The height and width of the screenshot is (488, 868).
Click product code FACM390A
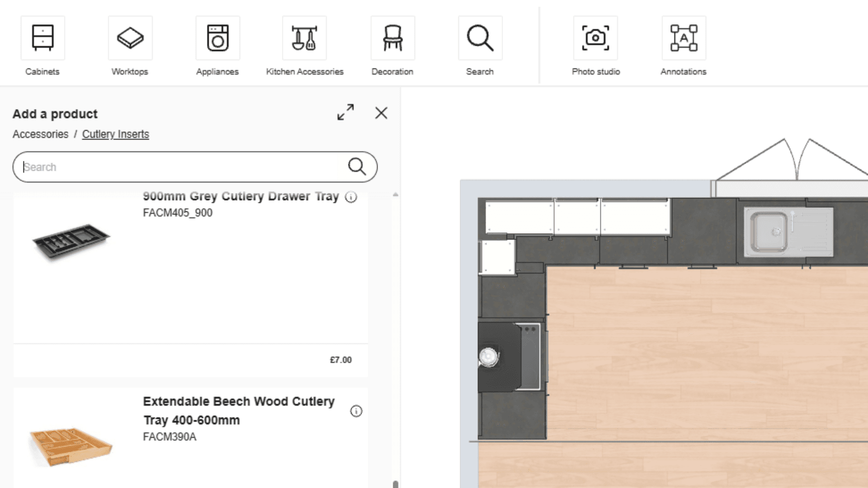tap(170, 437)
